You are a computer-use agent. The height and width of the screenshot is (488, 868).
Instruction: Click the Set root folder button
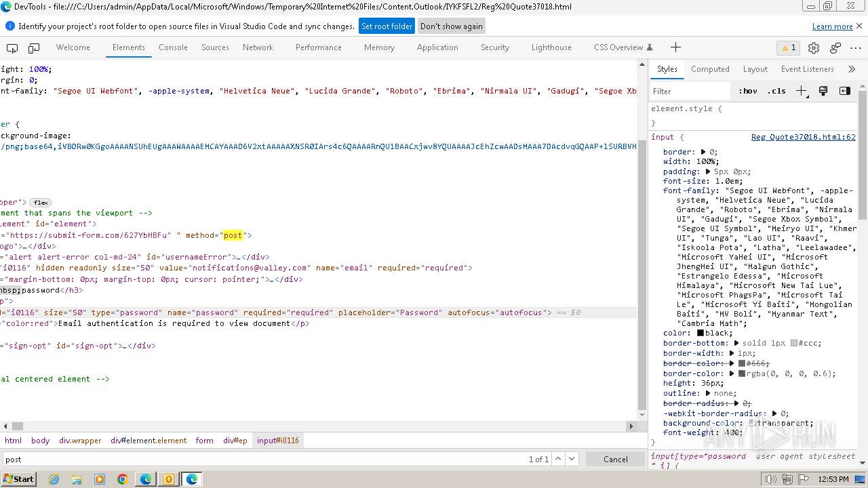tap(387, 26)
